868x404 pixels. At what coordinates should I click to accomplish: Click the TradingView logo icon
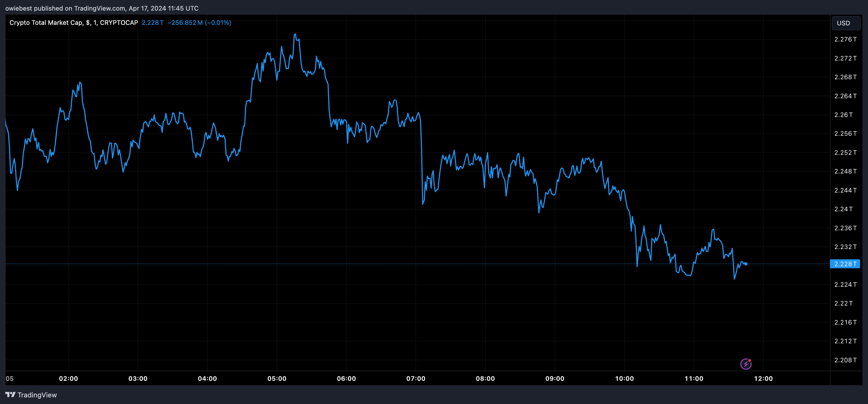pyautogui.click(x=10, y=394)
